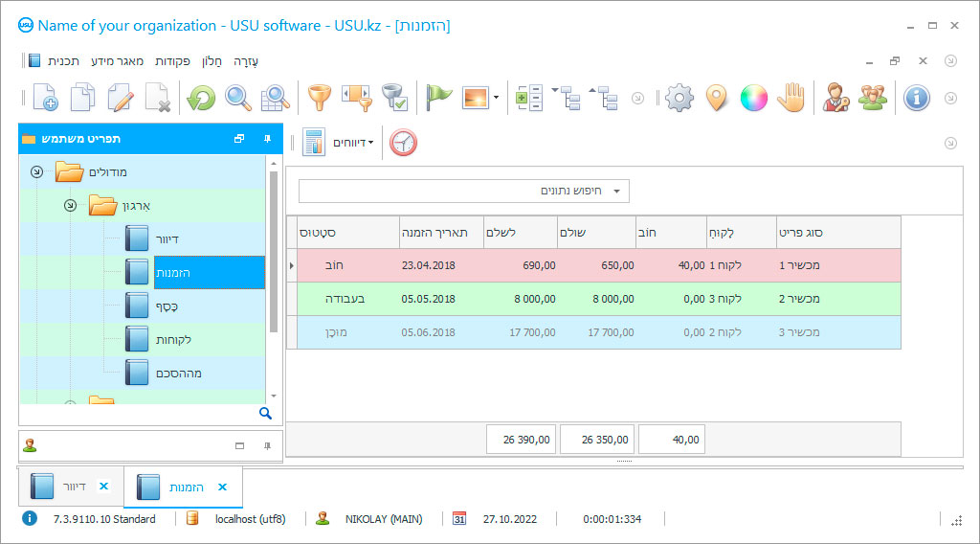
Task: Collapse the ארגון folder node
Action: pyautogui.click(x=70, y=206)
